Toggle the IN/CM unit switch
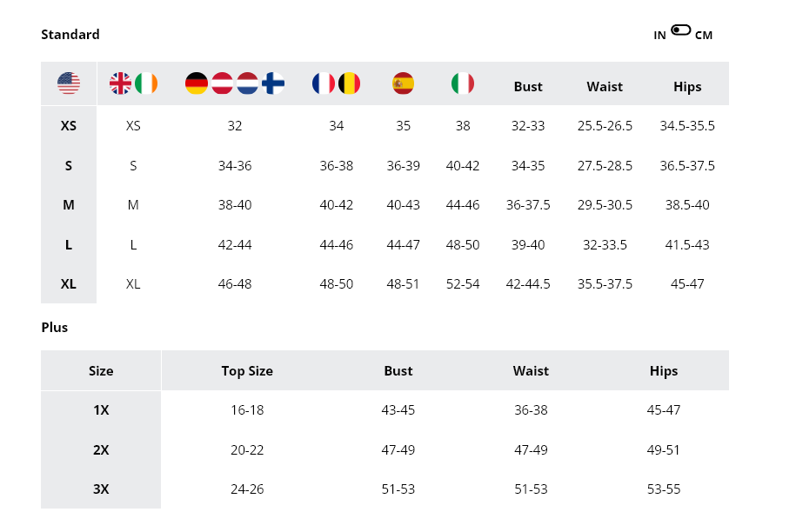Image resolution: width=796 pixels, height=532 pixels. (681, 30)
